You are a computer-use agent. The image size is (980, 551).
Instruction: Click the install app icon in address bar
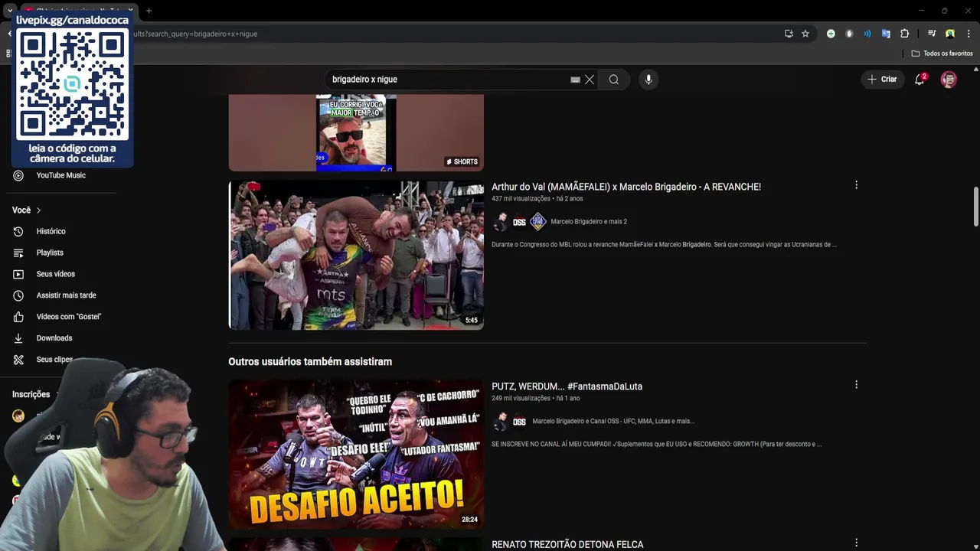pos(789,34)
